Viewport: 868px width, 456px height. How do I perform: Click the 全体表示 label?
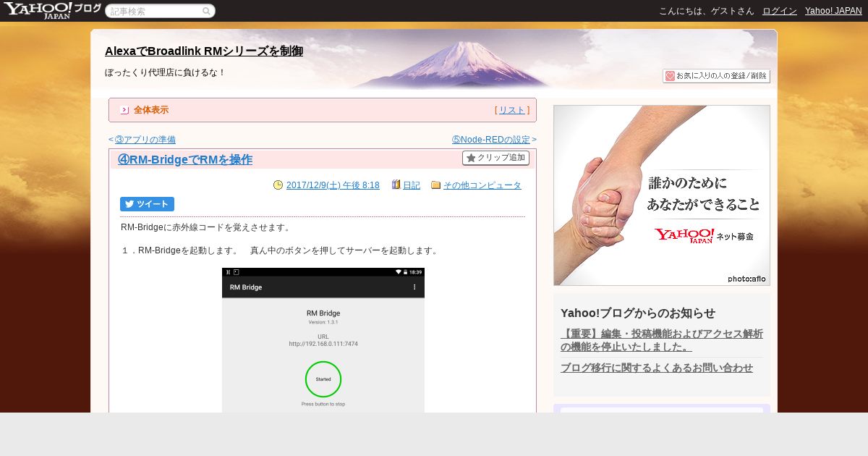click(151, 110)
